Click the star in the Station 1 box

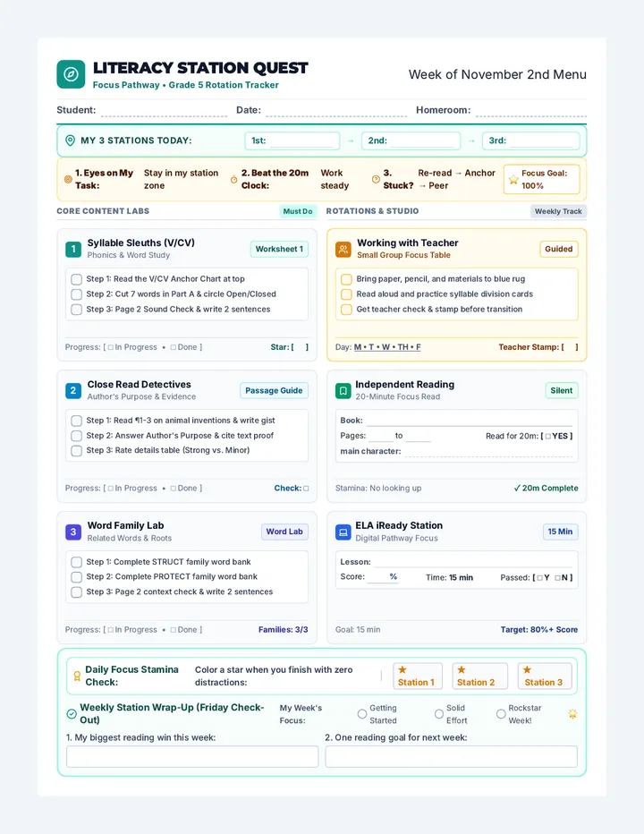click(x=402, y=669)
